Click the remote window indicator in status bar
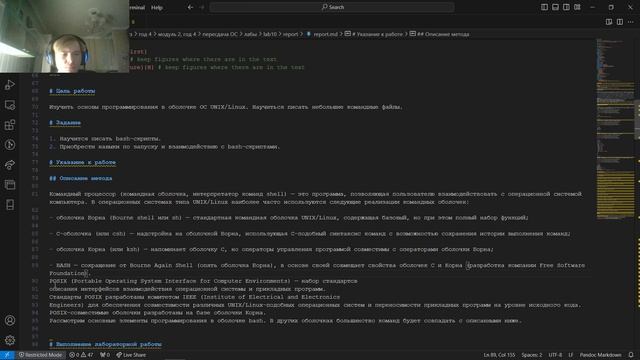Screen dimensions: 640x360 click(7, 355)
